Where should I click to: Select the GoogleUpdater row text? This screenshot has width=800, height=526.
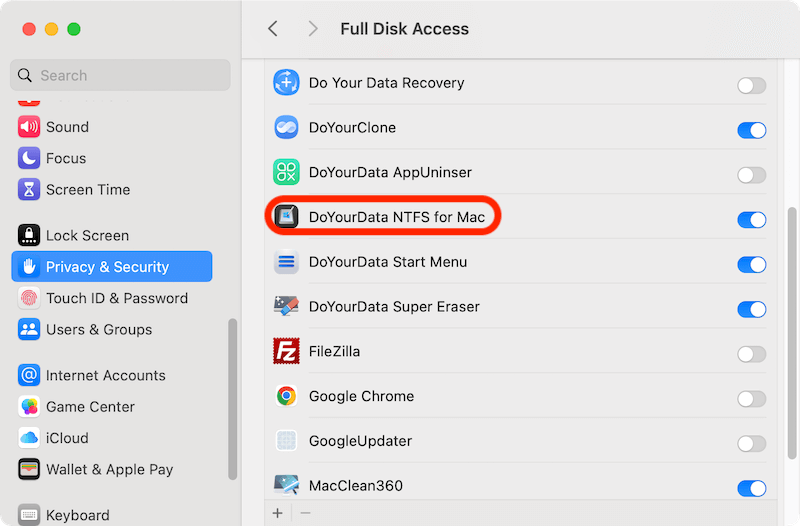361,441
